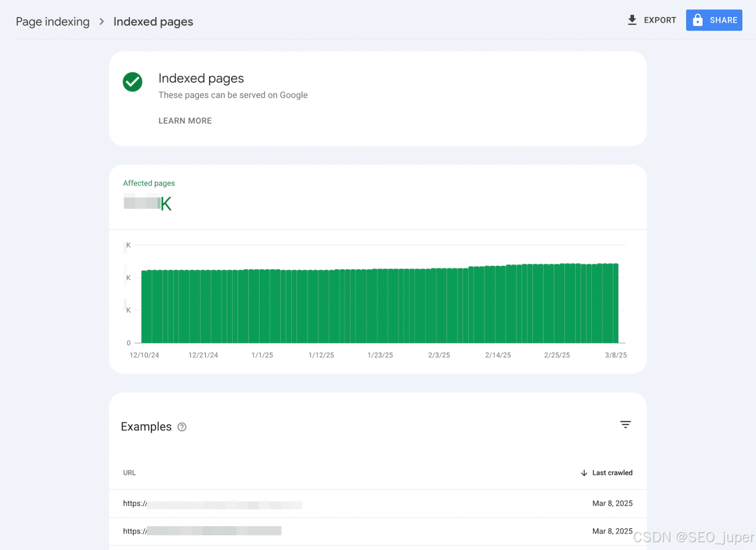Click the 1/1/25 axis date label
Image resolution: width=756 pixels, height=550 pixels.
click(262, 355)
